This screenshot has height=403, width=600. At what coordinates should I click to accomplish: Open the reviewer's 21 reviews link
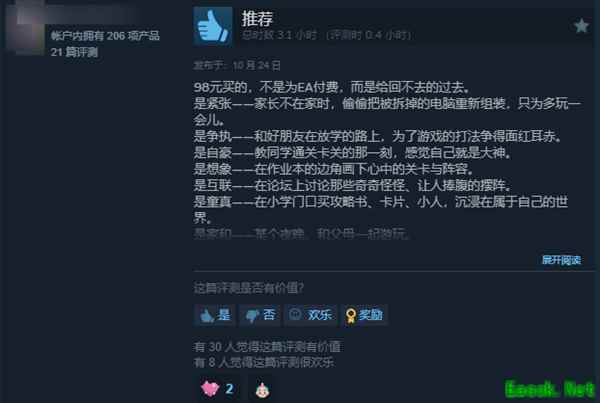point(74,52)
